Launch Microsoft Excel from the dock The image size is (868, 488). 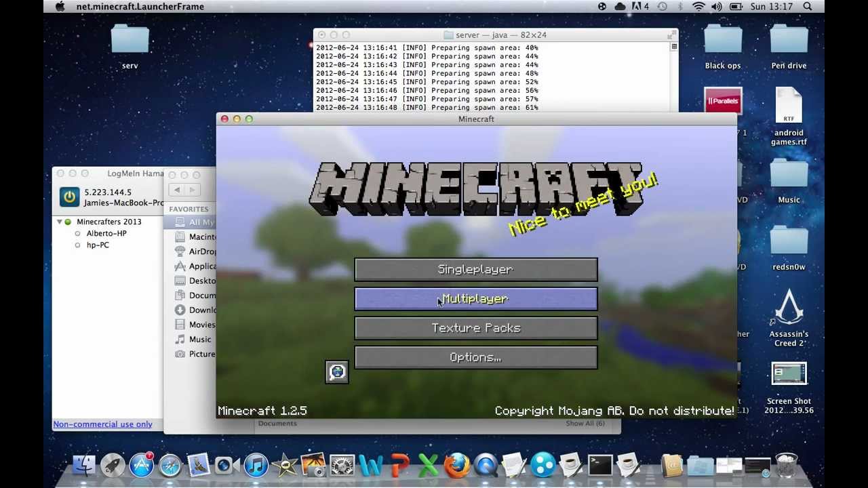428,466
